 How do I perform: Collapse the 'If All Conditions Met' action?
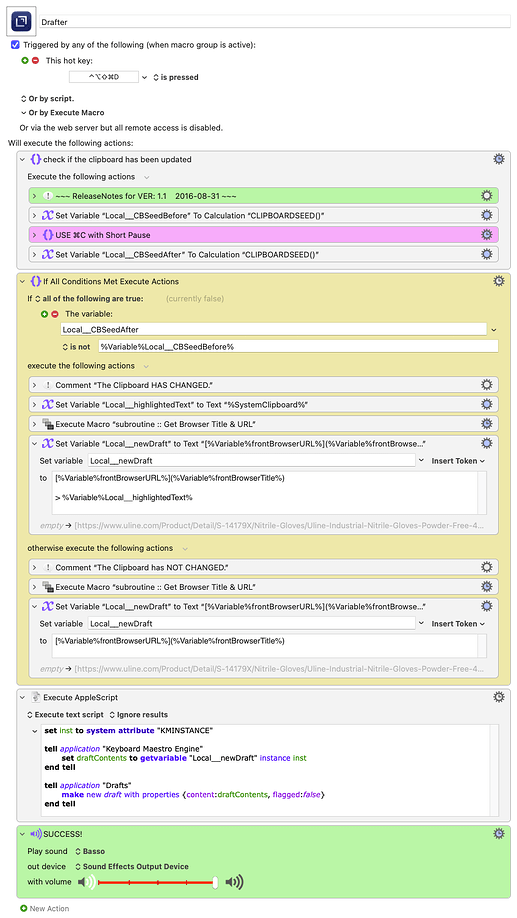pyautogui.click(x=23, y=282)
